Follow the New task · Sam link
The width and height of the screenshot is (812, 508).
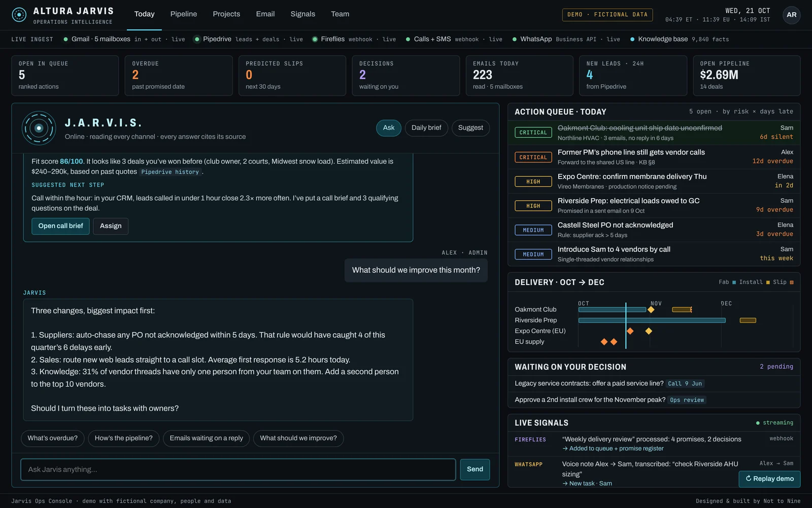tap(587, 484)
